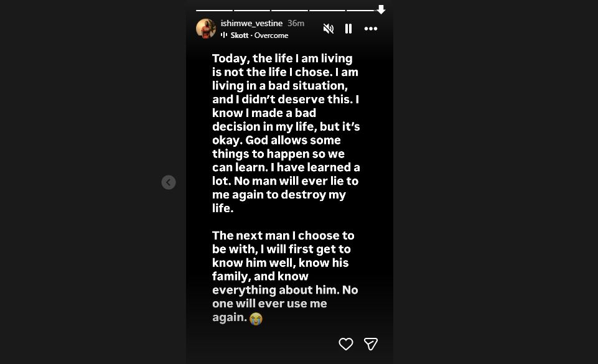
Task: Click the white down arrow at top
Action: 381,9
